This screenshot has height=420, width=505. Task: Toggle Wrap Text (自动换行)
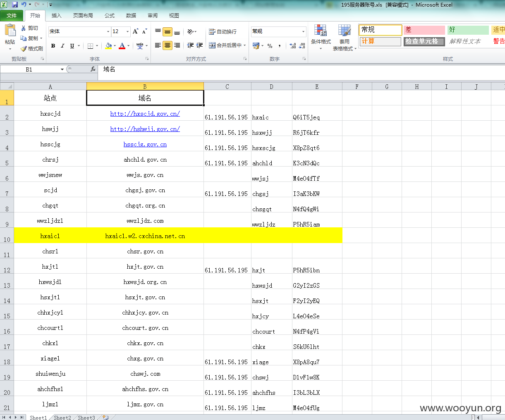(223, 31)
